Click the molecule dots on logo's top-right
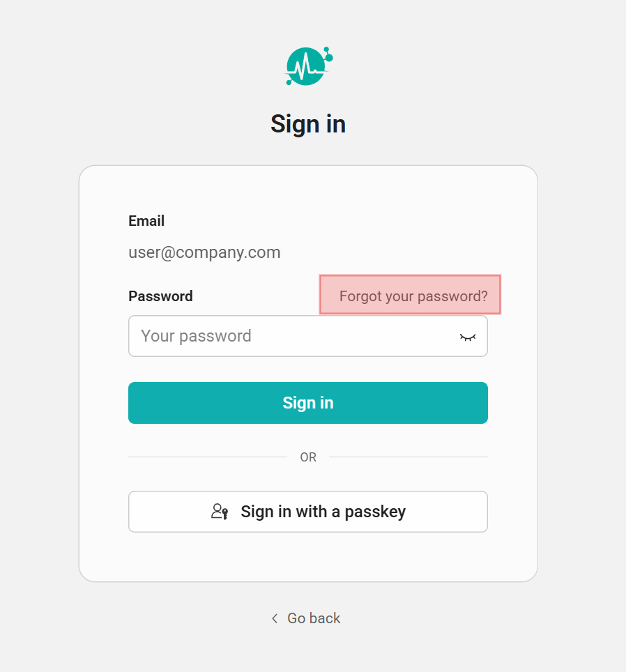Screen dimensions: 626x672 (x=328, y=55)
